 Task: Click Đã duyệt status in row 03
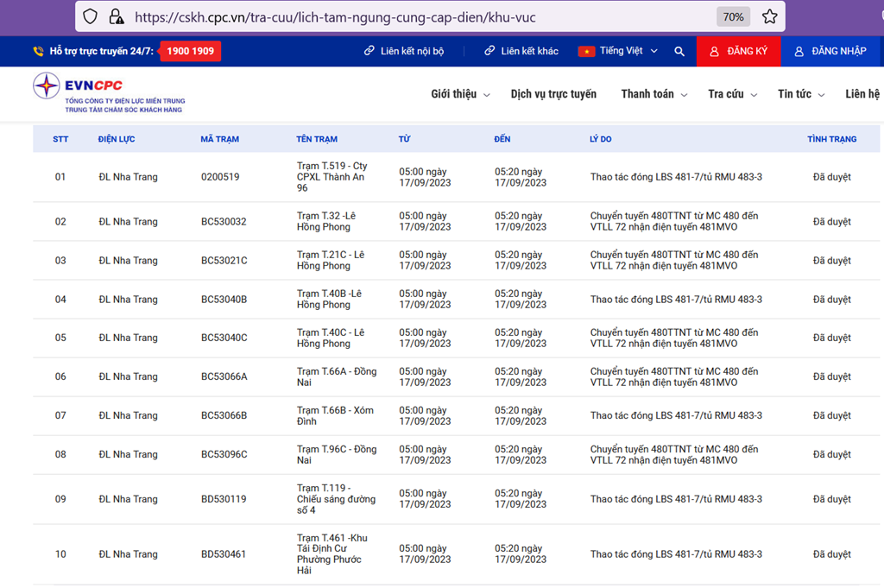click(x=831, y=261)
